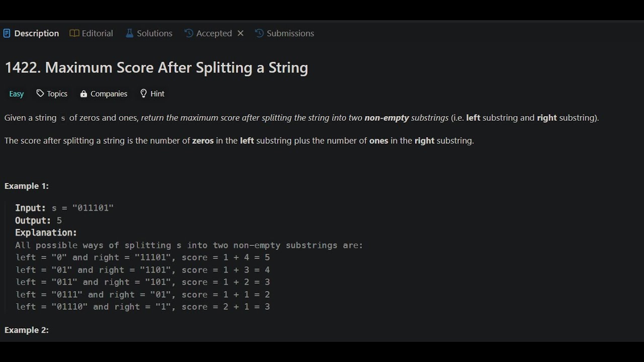Click the Topics tag icon

(40, 94)
